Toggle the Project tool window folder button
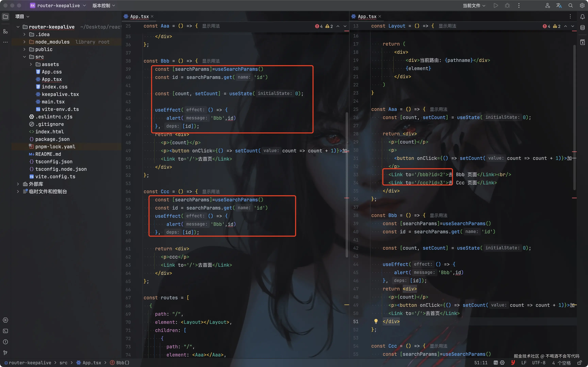 5,16
